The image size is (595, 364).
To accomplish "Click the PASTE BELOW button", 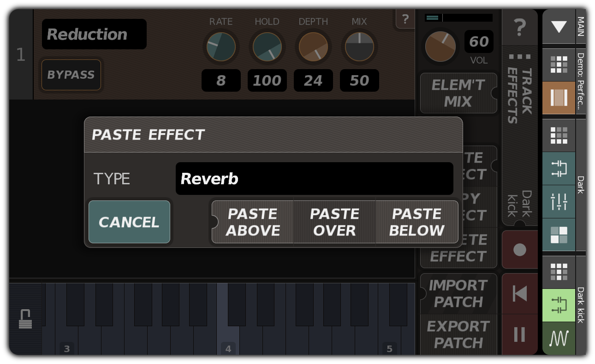I will click(416, 222).
